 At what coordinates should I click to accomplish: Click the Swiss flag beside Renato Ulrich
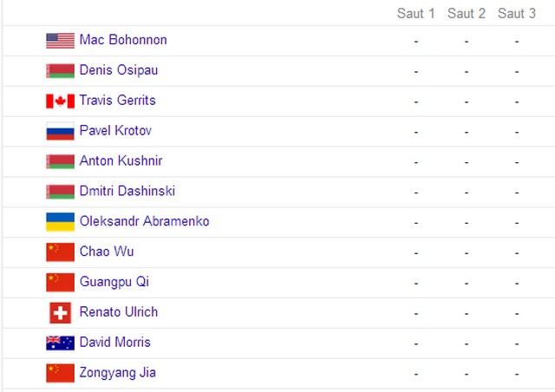click(60, 313)
